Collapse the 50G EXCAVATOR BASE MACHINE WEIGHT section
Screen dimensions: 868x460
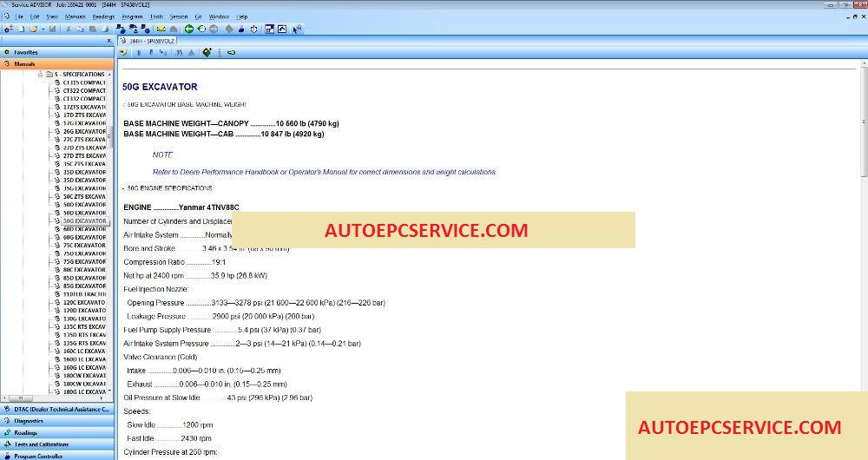[123, 104]
